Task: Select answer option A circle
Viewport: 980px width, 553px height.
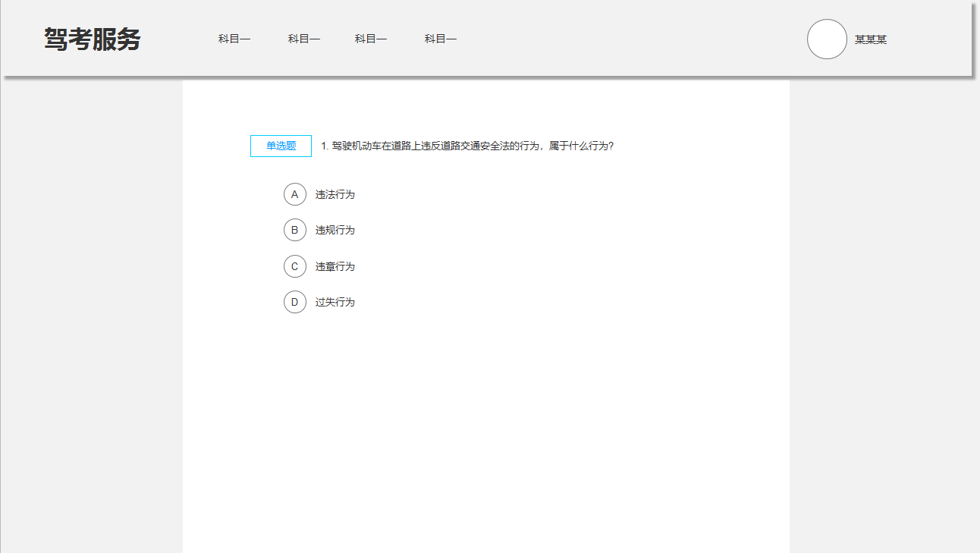Action: pos(295,194)
